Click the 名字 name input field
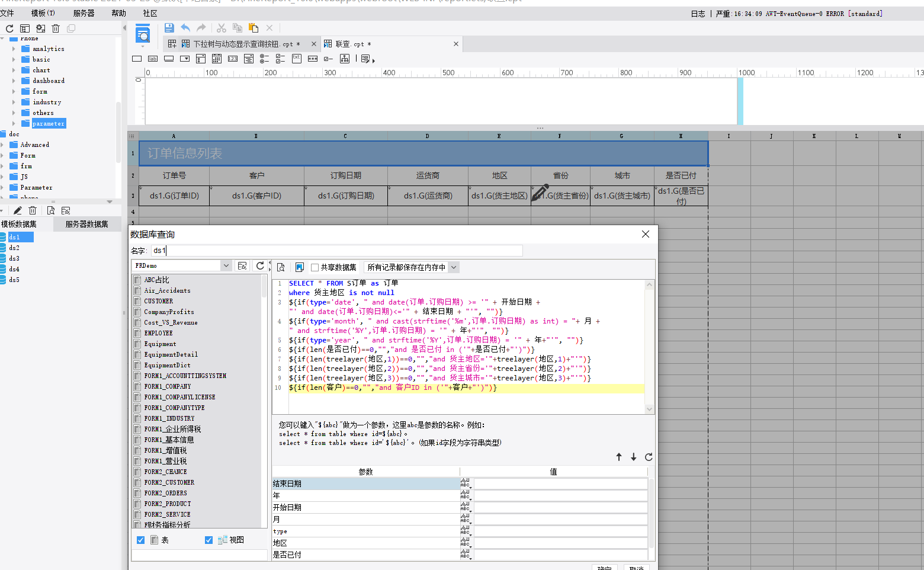 (x=336, y=251)
